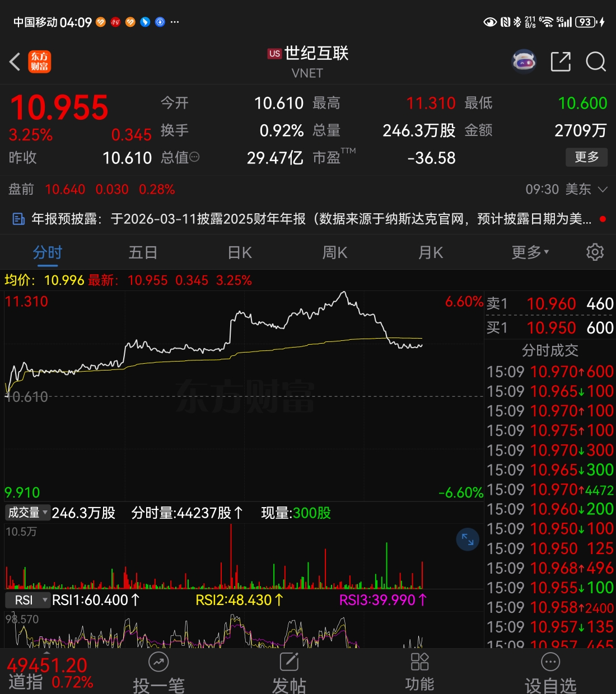Tap the 10.968↑496 trade row
Viewport: 616px width, 694px height.
[x=550, y=568]
